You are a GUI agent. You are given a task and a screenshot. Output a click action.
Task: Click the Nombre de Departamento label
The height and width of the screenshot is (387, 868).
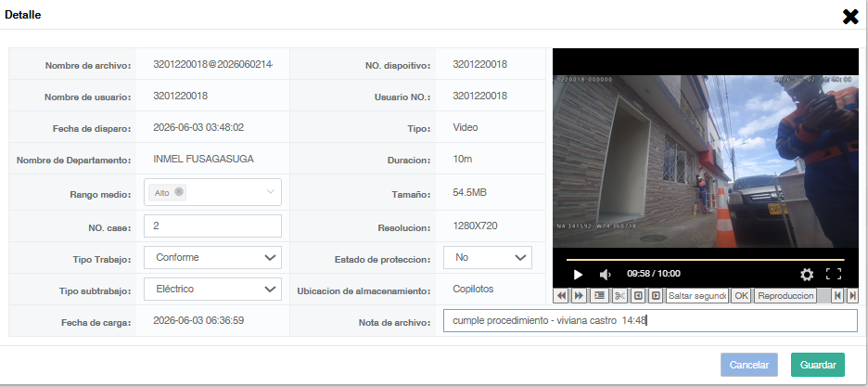tap(73, 161)
